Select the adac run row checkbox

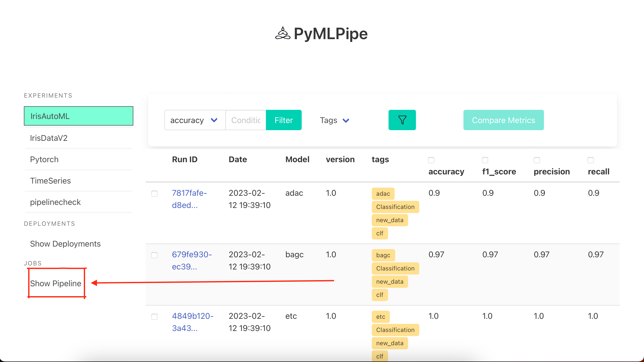154,194
